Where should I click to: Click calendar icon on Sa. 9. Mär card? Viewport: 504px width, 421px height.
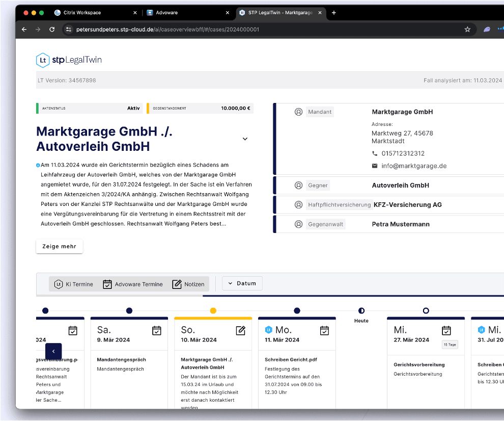(157, 331)
